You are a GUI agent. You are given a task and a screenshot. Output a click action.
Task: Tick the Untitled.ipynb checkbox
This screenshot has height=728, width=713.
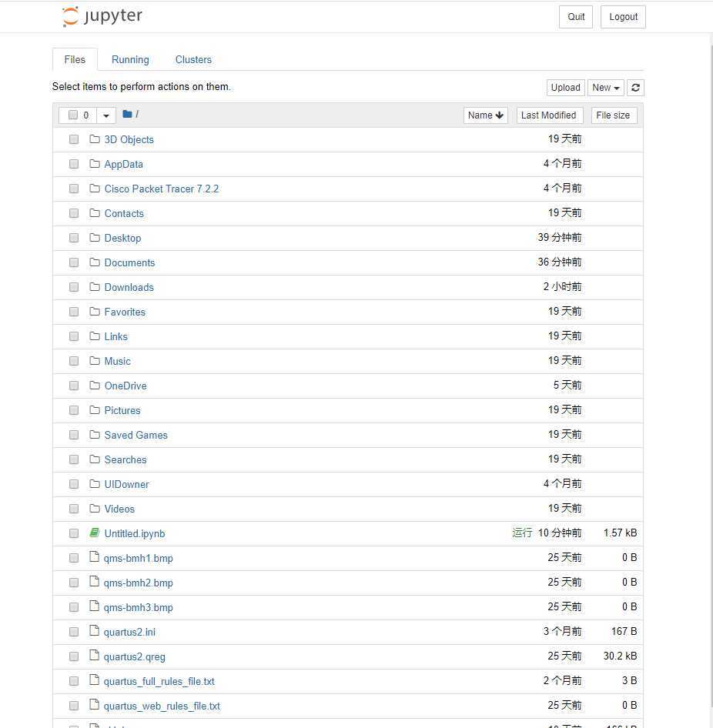tap(74, 533)
